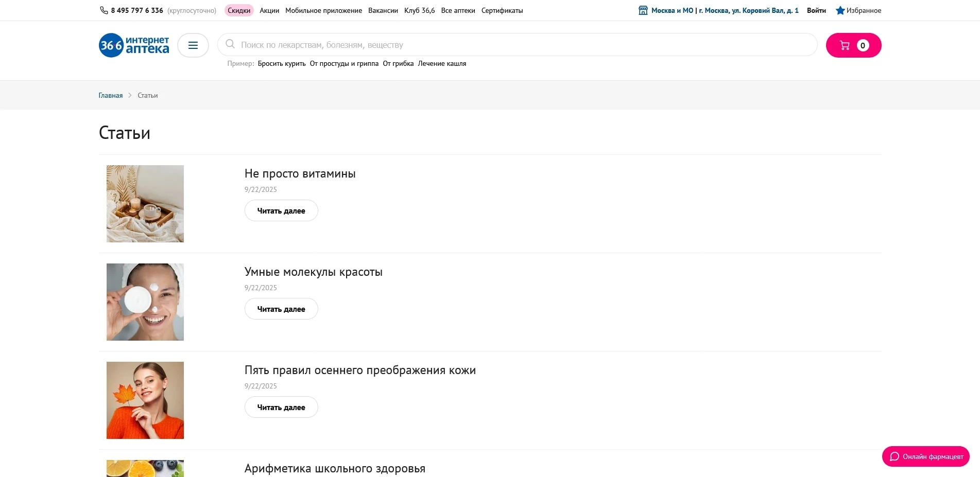The width and height of the screenshot is (980, 477).
Task: Follow the Бросить курить example search
Action: pos(281,63)
